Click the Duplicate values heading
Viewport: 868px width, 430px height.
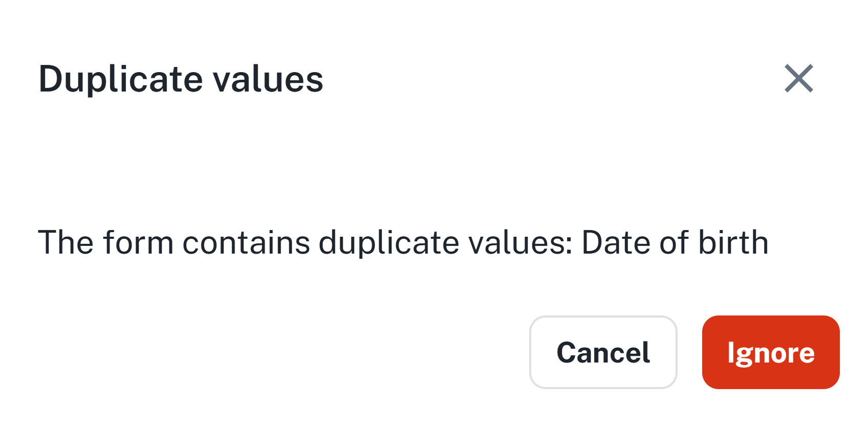[181, 79]
